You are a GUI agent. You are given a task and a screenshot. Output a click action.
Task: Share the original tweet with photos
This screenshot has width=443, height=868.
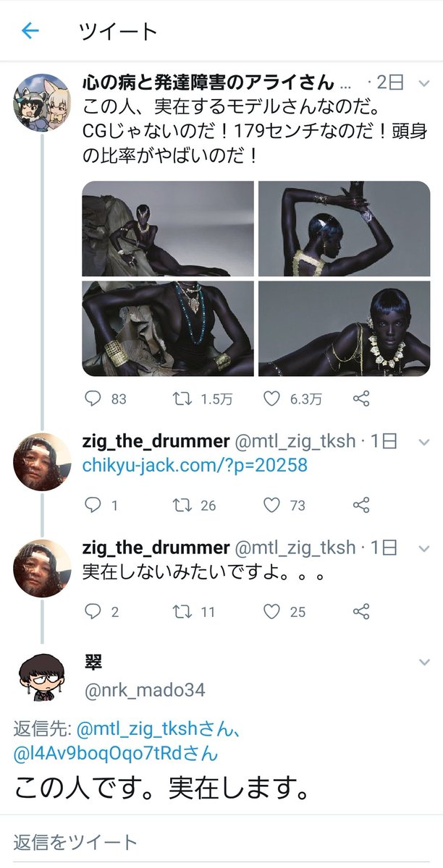coord(361,399)
